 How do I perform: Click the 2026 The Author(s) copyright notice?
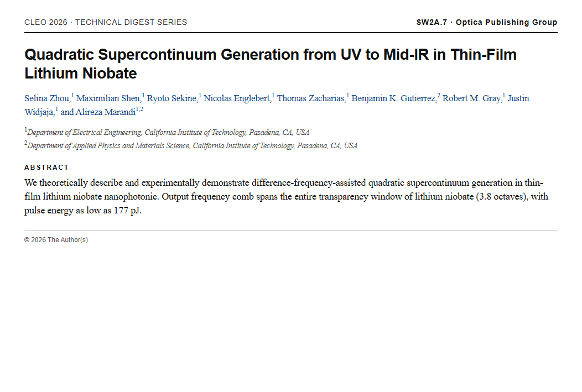click(x=56, y=240)
